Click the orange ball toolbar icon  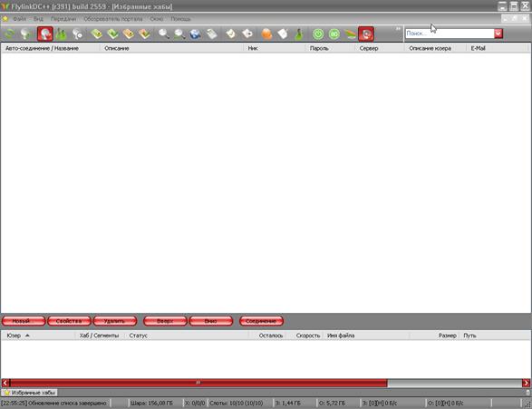tap(267, 34)
